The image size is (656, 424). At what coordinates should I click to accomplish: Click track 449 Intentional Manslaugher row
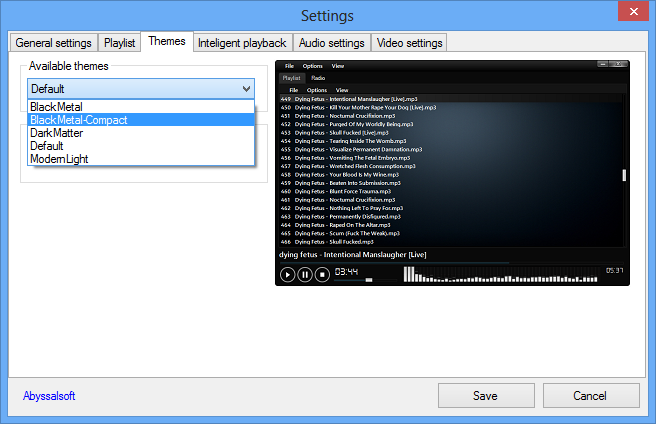[x=451, y=99]
